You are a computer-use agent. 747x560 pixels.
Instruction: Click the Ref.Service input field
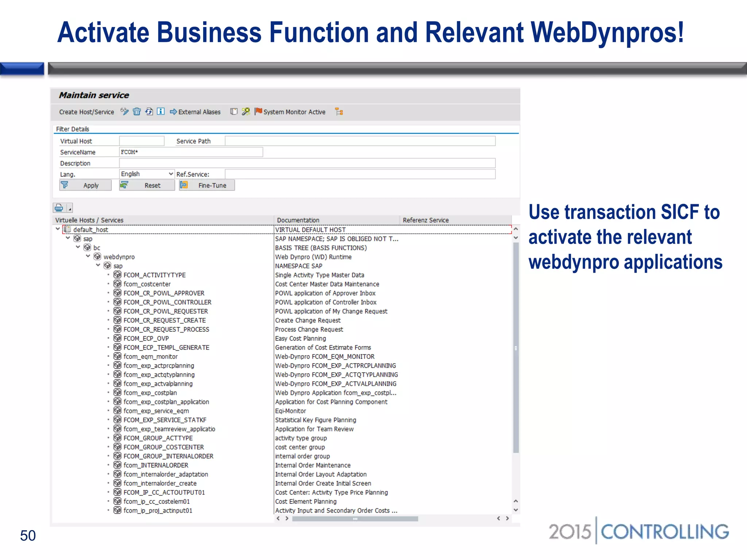(x=360, y=174)
